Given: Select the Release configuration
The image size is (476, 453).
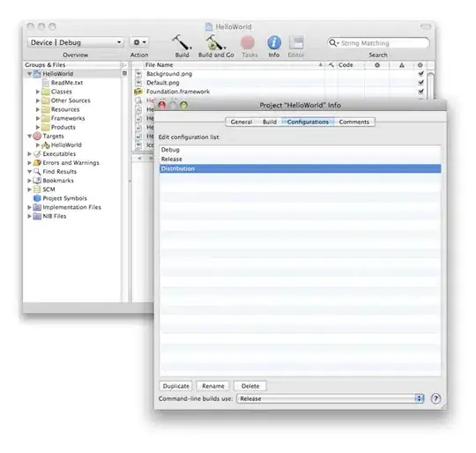Looking at the screenshot, I should point(300,160).
